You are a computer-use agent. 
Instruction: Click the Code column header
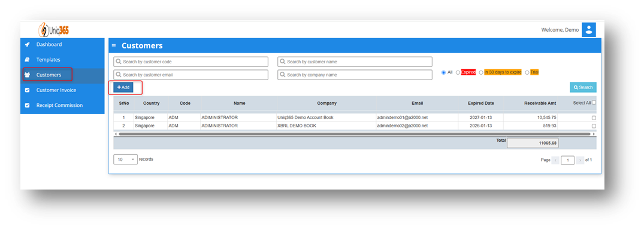[x=185, y=103]
